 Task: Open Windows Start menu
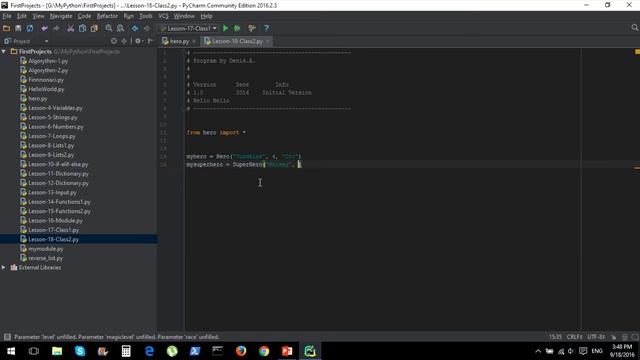click(x=11, y=351)
